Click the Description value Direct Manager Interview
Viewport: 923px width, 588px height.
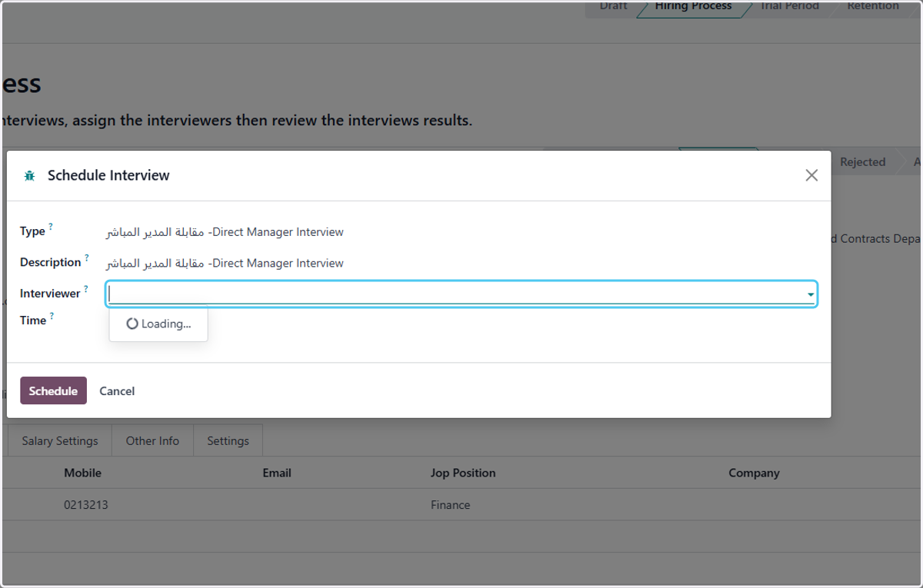point(225,263)
